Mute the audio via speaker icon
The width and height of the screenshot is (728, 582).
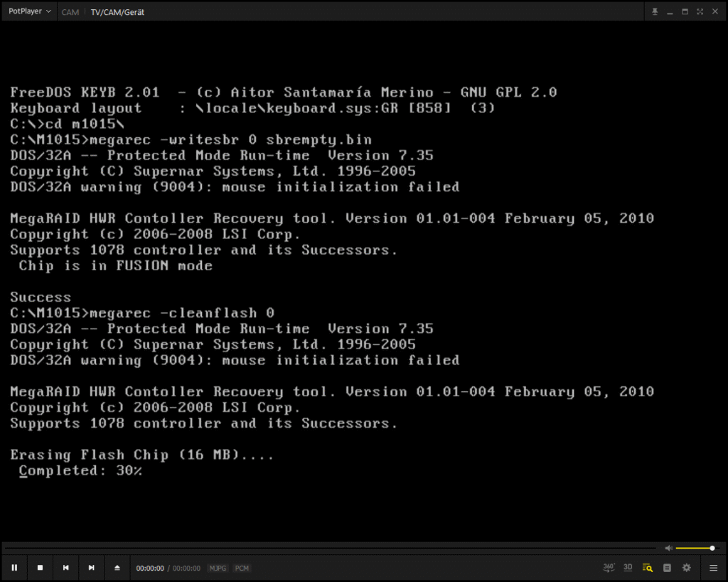point(668,548)
